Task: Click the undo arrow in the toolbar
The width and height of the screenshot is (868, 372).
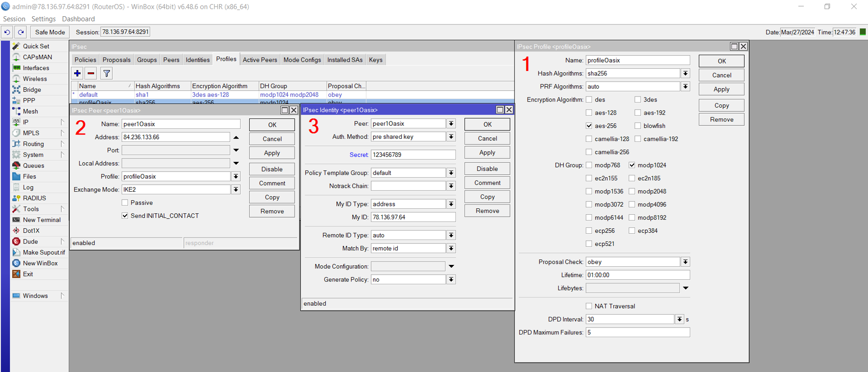Action: click(7, 32)
